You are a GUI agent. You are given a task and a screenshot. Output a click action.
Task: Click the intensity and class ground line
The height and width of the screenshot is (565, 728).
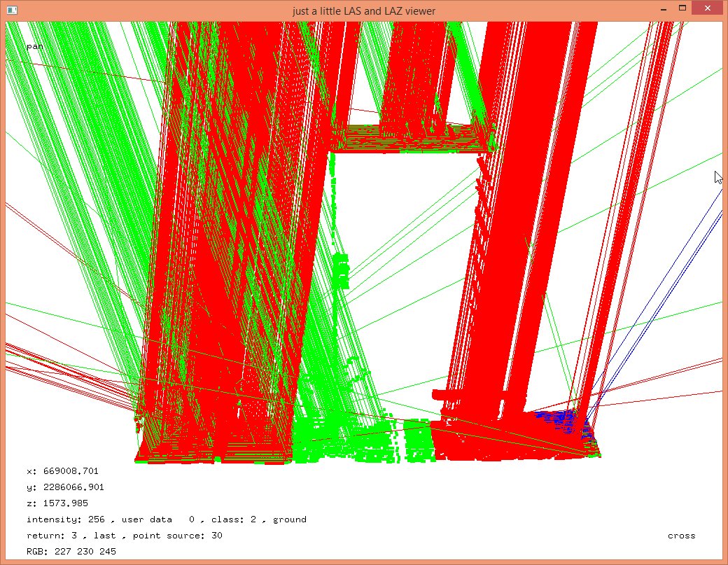166,519
